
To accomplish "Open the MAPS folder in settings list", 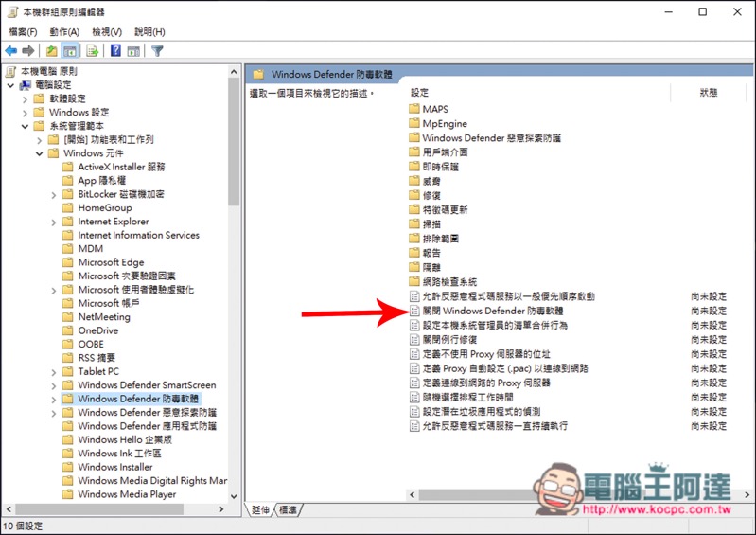I will click(435, 109).
